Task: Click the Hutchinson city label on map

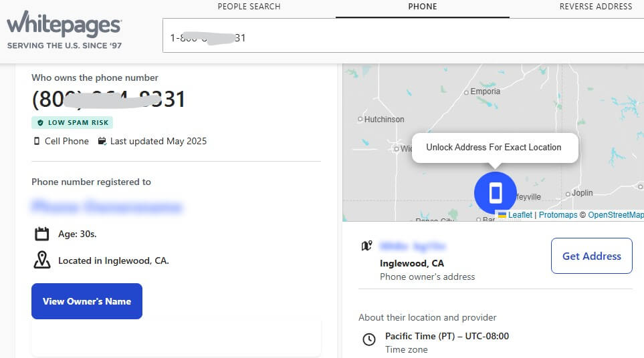Action: coord(384,120)
